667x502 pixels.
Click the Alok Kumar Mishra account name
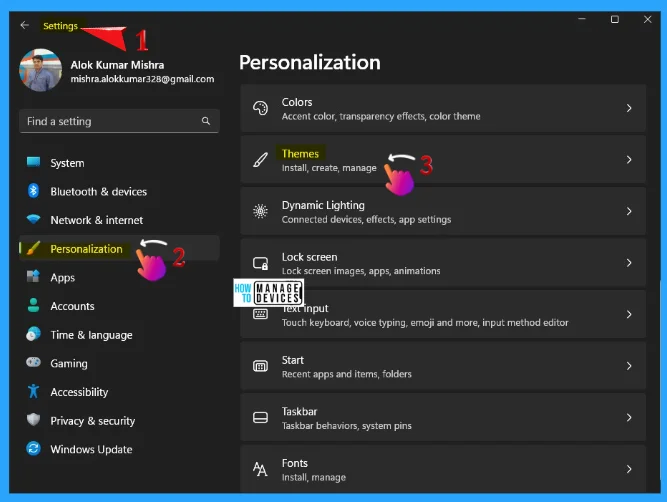point(117,65)
